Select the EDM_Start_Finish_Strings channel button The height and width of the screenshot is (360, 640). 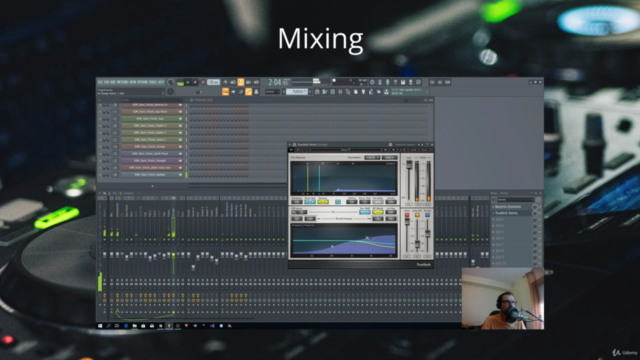point(152,147)
